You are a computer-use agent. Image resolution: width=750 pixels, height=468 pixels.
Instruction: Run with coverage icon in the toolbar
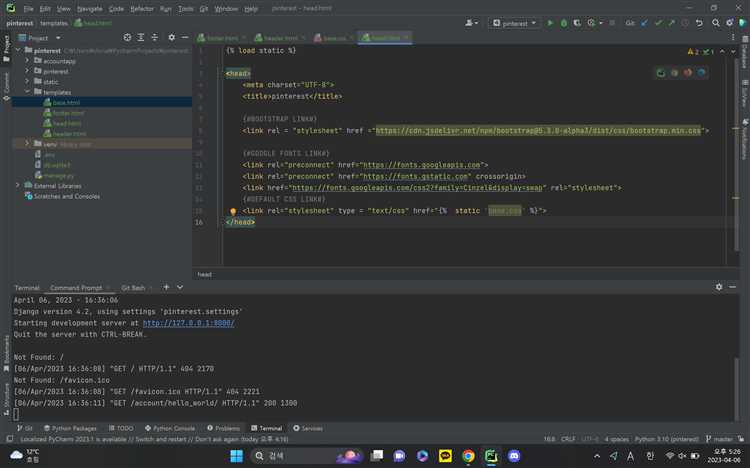577,23
